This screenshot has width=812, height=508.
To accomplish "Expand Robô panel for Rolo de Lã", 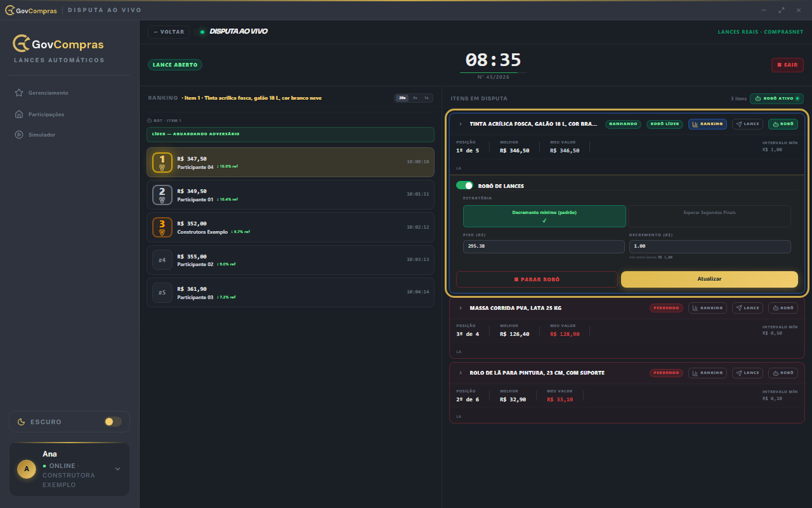I will pyautogui.click(x=783, y=373).
